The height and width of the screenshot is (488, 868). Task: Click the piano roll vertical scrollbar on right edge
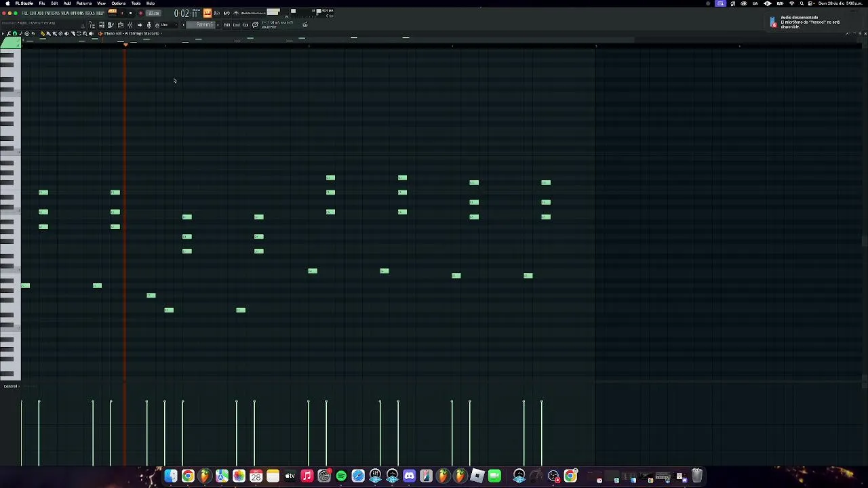(864, 241)
